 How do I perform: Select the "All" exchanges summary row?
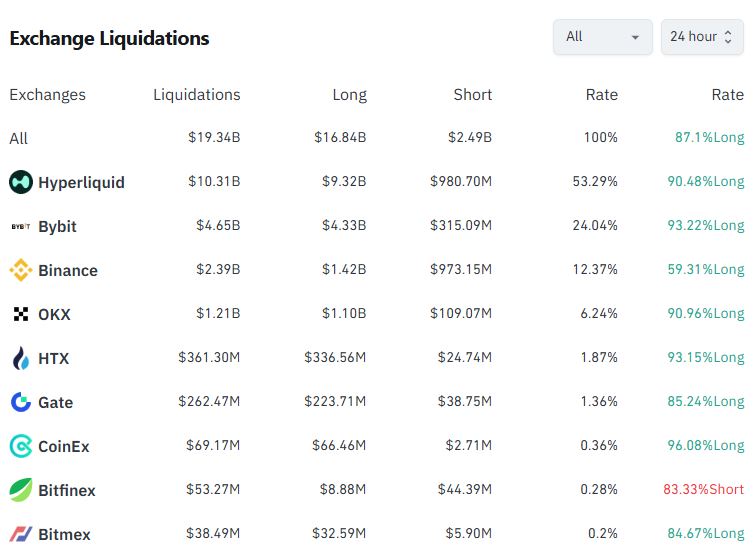(x=19, y=138)
